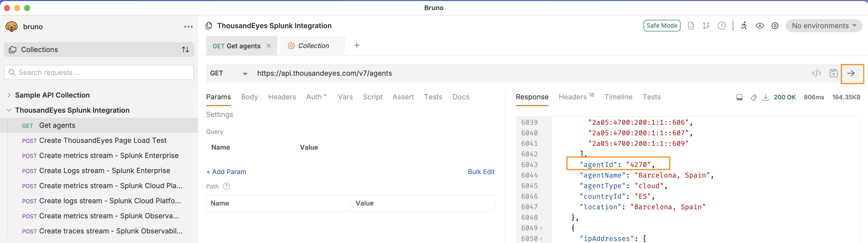
Task: Open the sidebar three-dots menu
Action: [x=188, y=27]
